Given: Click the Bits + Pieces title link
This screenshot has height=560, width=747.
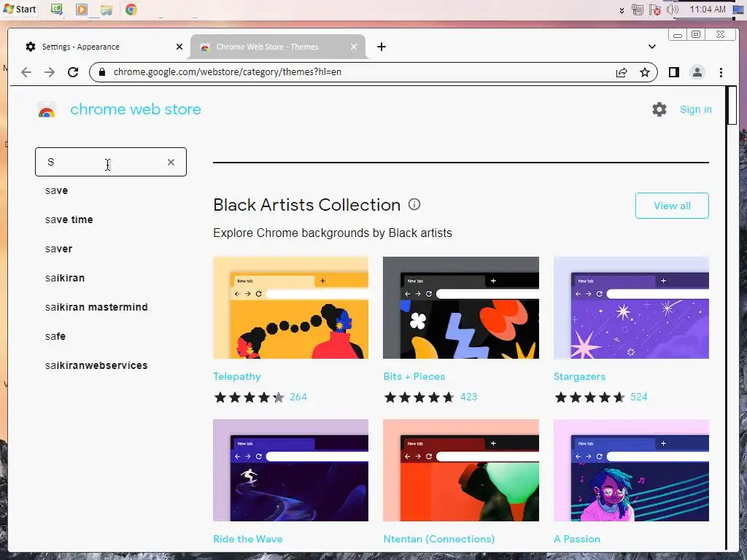Looking at the screenshot, I should coord(414,376).
